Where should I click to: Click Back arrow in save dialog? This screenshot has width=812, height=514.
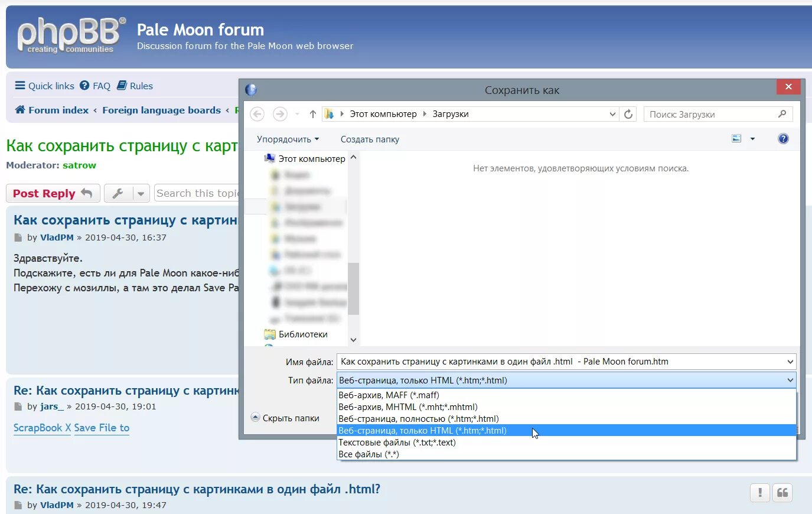click(257, 114)
